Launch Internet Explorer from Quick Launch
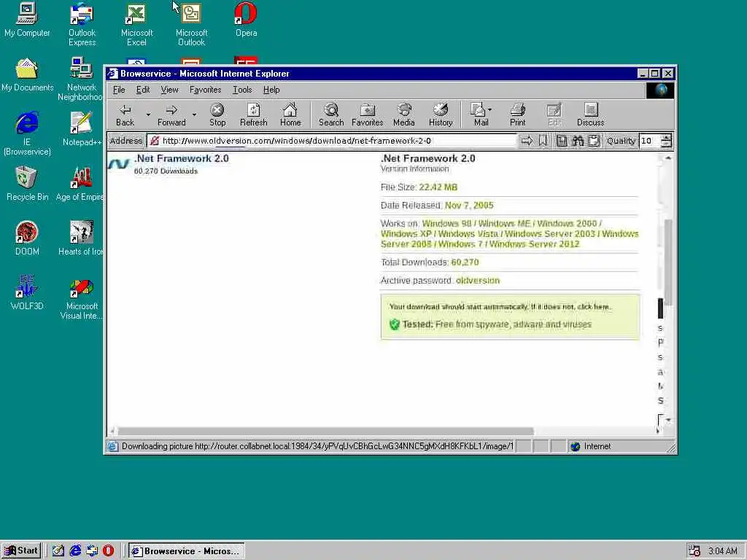747x560 pixels. (x=75, y=551)
